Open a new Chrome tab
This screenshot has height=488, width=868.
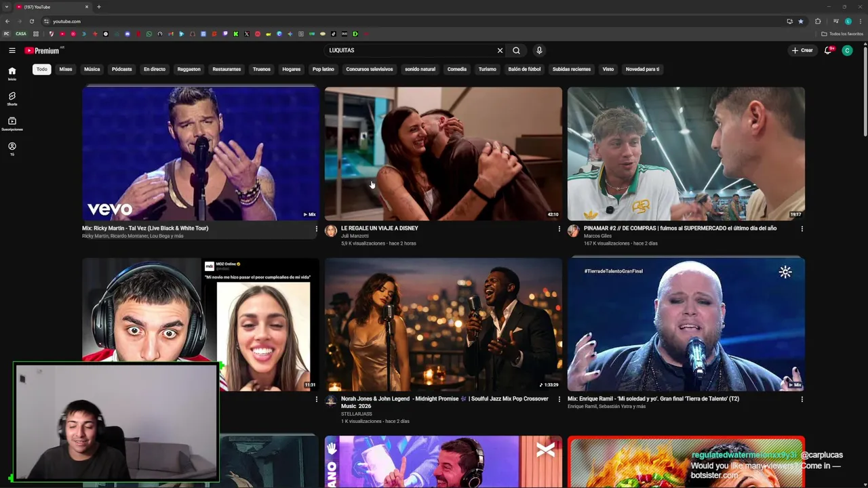[99, 7]
